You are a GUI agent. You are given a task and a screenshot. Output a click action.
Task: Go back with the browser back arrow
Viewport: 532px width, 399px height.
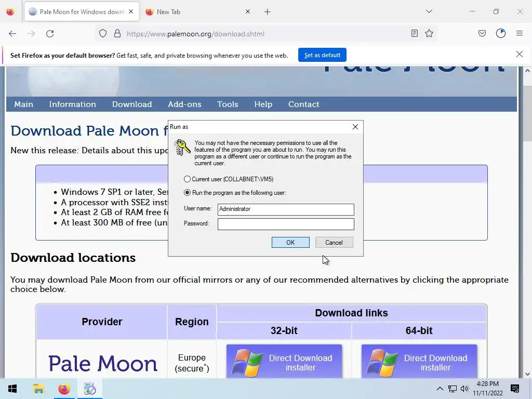point(12,34)
